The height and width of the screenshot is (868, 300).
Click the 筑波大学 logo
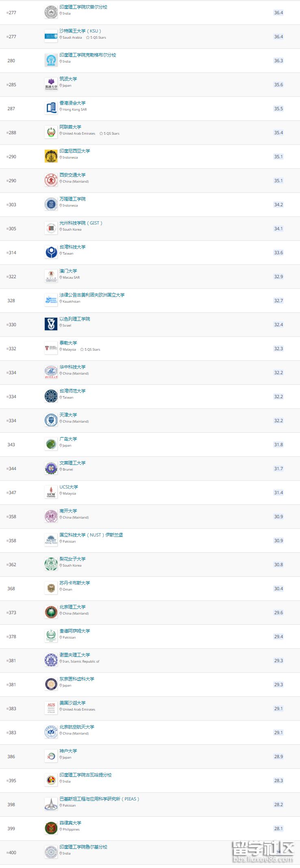51,85
